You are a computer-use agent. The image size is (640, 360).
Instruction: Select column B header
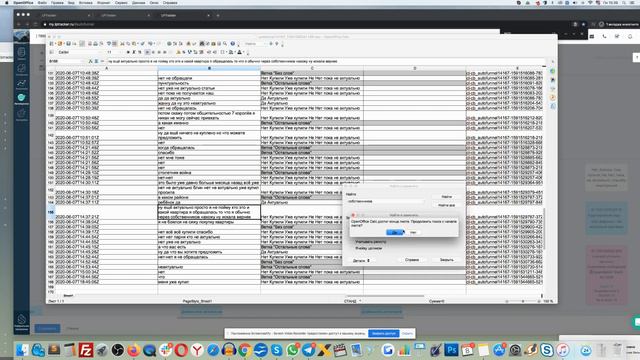(209, 68)
